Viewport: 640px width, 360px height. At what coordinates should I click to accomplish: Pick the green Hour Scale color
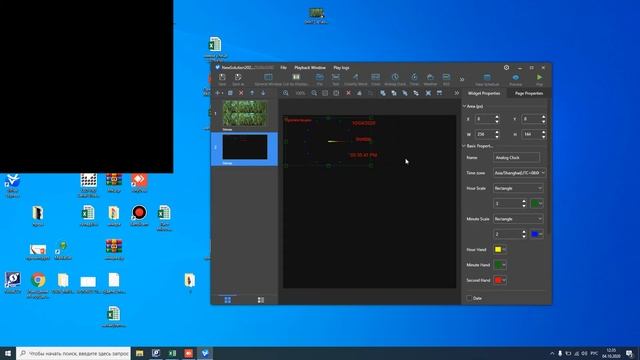tap(536, 203)
